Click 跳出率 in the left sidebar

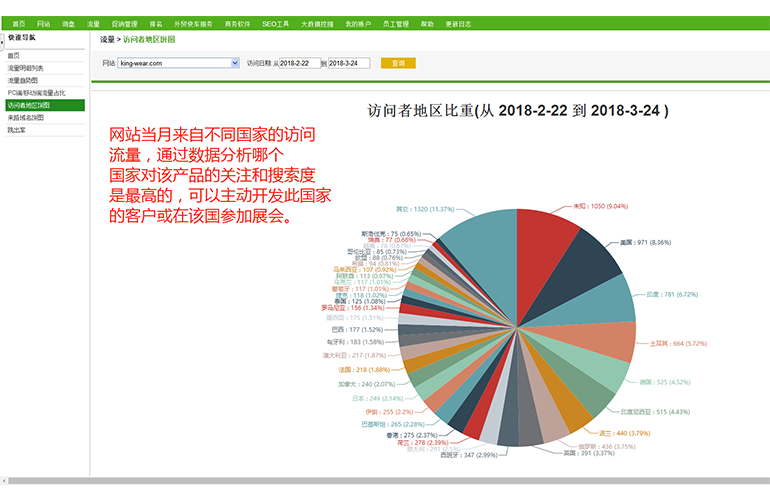coord(17,129)
